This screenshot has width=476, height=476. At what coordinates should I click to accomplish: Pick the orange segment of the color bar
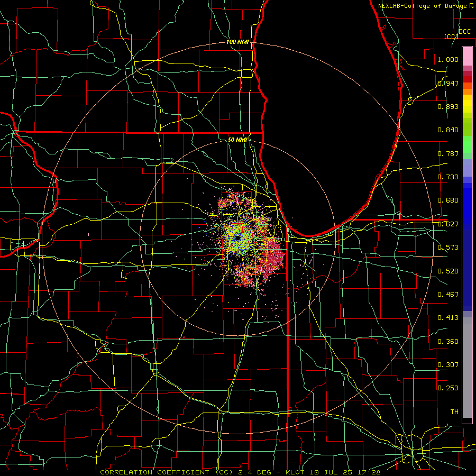coord(467,91)
